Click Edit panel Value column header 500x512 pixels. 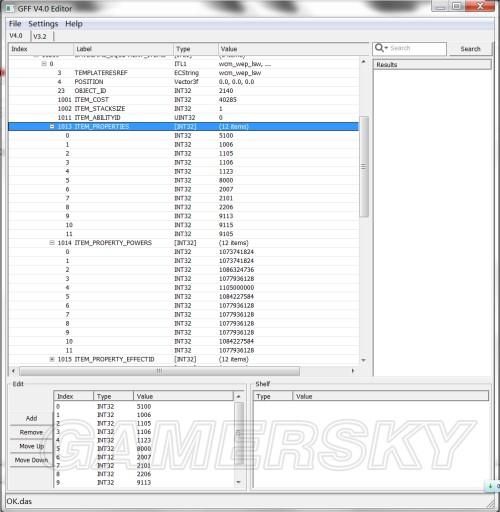tap(183, 396)
